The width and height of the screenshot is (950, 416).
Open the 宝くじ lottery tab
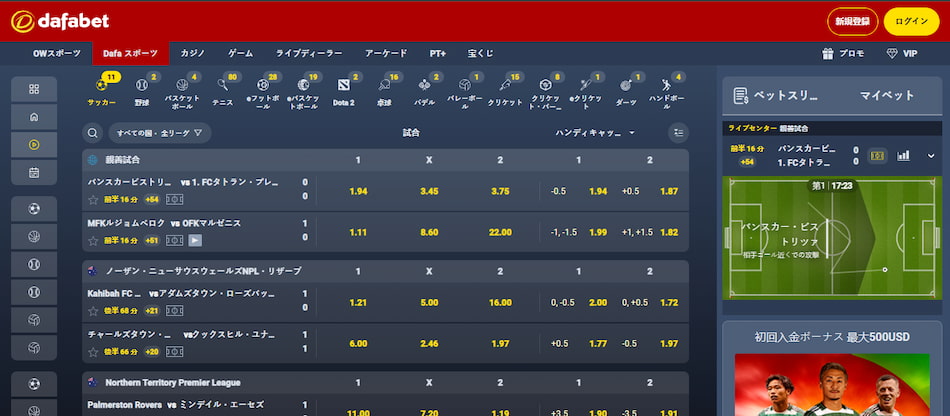pos(480,53)
